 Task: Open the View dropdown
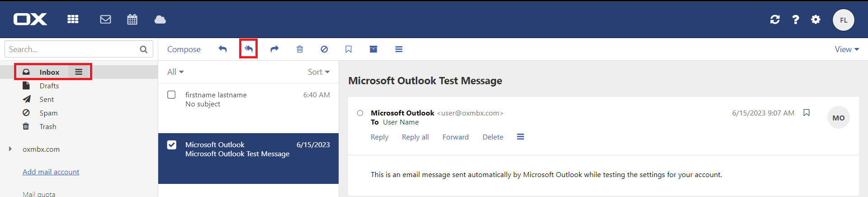tap(846, 49)
